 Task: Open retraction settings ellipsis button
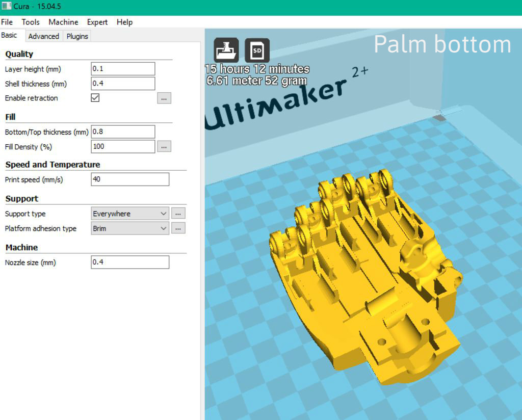164,98
